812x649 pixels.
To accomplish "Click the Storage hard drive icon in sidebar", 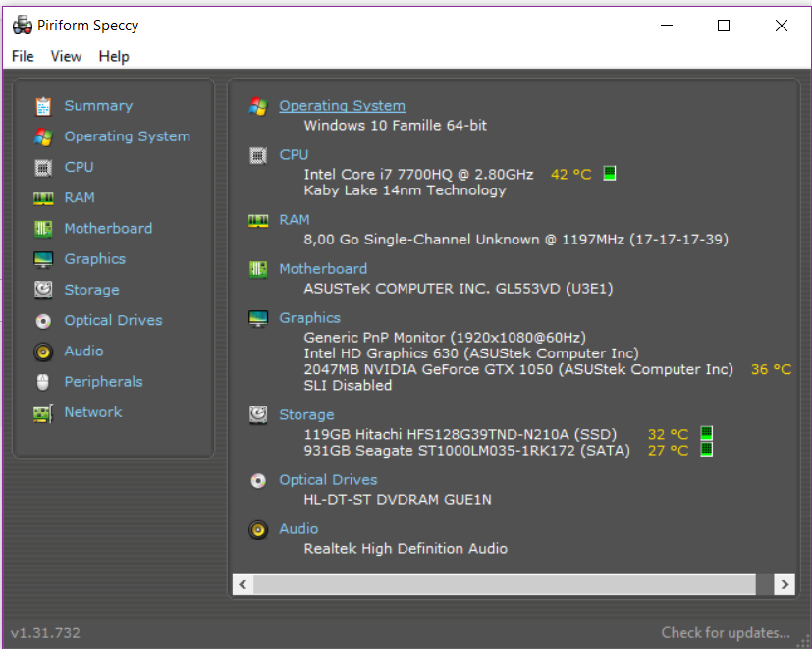I will coord(43,290).
